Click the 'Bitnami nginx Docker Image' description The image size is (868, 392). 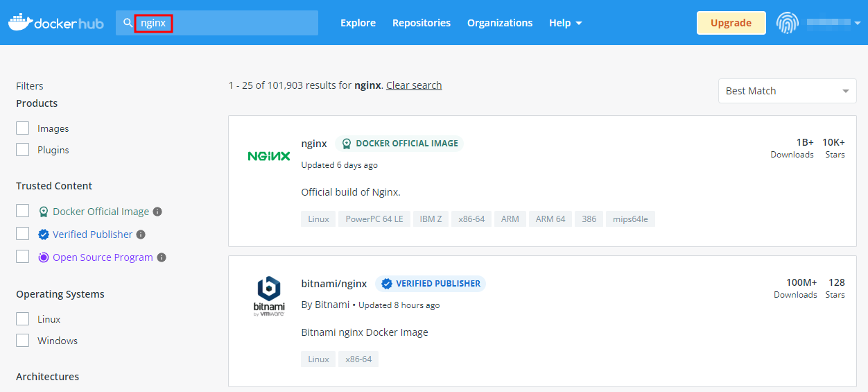(365, 332)
